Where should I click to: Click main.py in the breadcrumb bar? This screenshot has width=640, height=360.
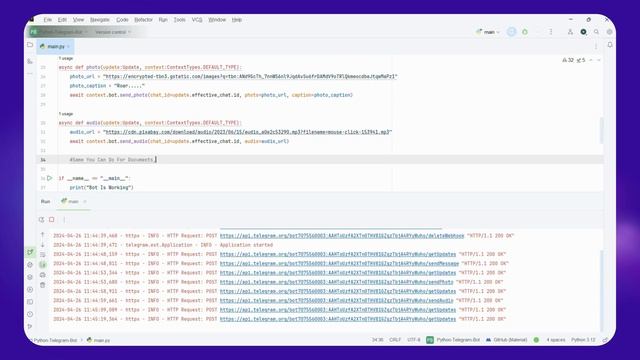point(98,340)
